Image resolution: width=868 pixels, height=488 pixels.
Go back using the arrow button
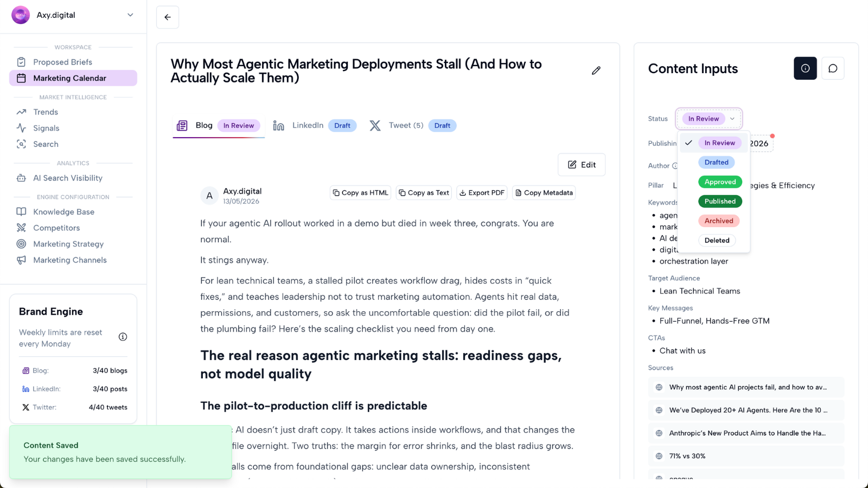(x=168, y=17)
